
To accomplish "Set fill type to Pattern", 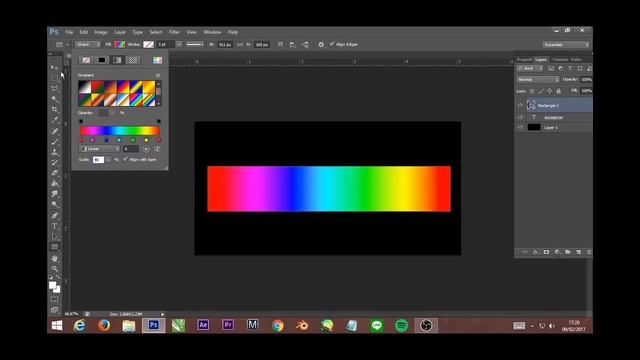I will click(x=133, y=60).
